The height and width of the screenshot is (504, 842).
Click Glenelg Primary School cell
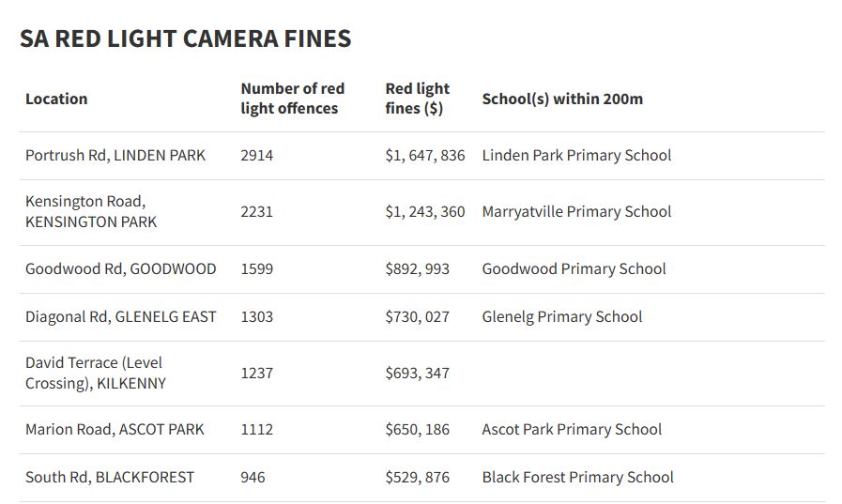click(x=562, y=316)
